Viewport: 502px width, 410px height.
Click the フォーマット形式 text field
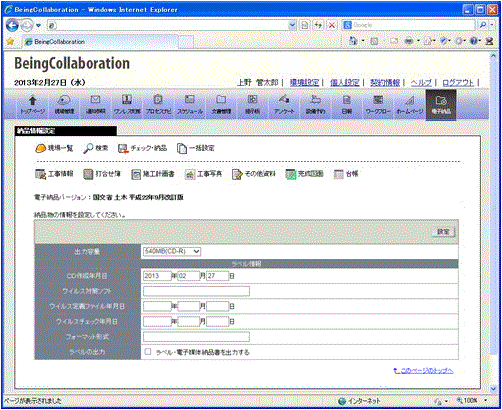coord(196,337)
